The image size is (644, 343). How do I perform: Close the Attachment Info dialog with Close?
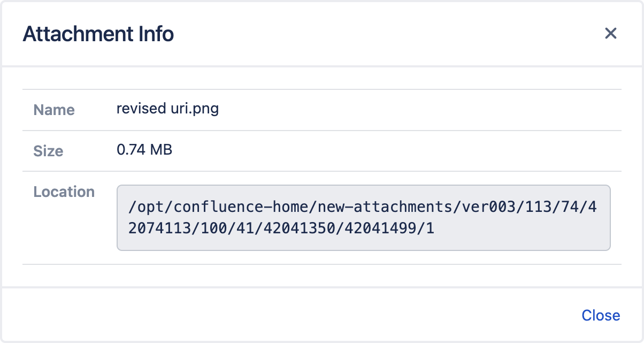tap(601, 315)
